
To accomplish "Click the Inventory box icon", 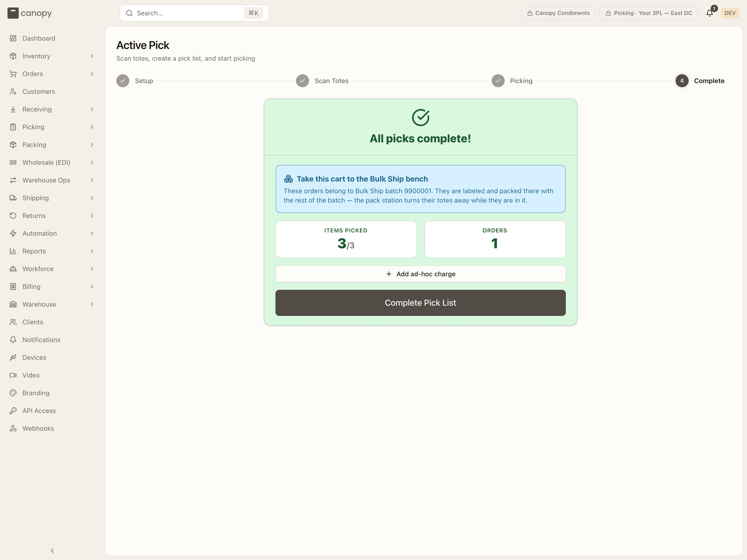I will click(x=13, y=56).
